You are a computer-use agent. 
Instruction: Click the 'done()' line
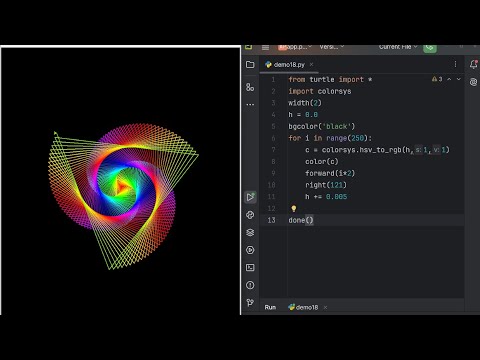point(301,220)
